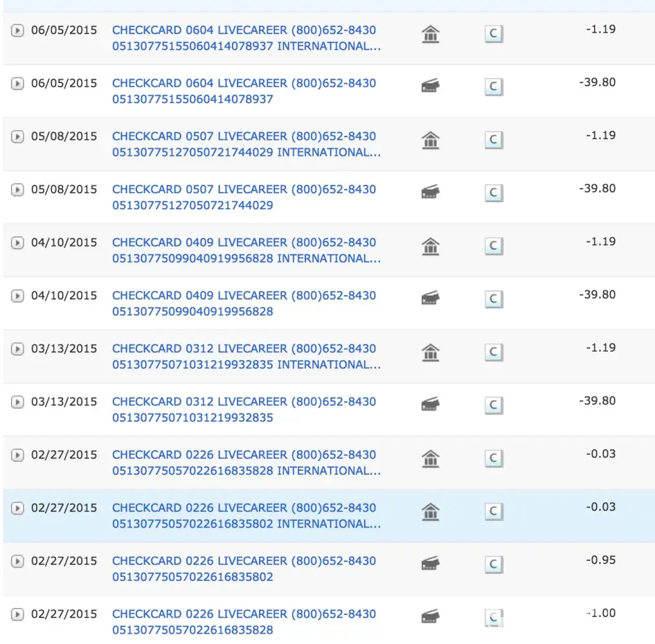Click bank icon on 05/08/2015 -1.19 row
The height and width of the screenshot is (644, 655).
[430, 140]
